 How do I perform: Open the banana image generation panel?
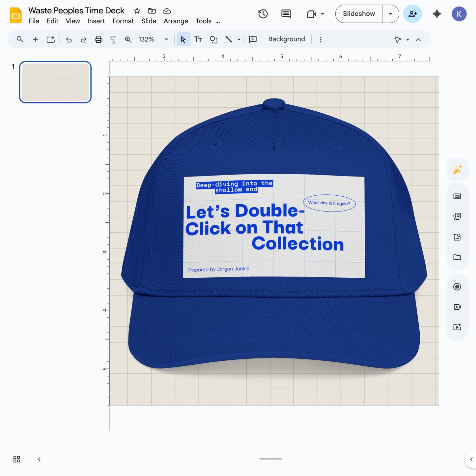click(x=457, y=169)
